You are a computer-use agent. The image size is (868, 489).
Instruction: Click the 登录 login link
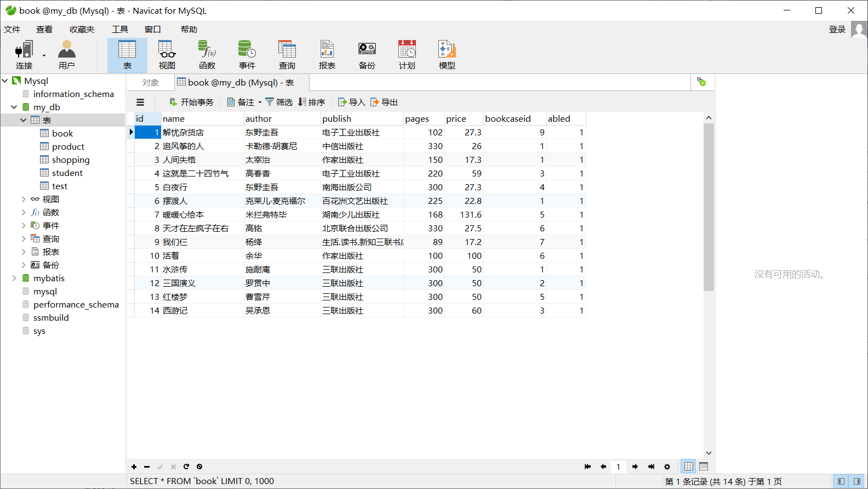pos(837,30)
